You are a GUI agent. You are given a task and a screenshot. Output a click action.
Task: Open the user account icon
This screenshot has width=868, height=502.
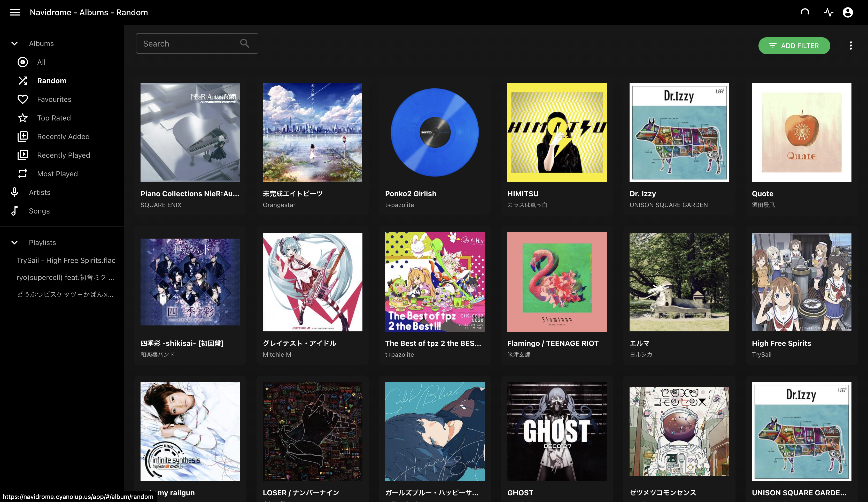pos(848,12)
